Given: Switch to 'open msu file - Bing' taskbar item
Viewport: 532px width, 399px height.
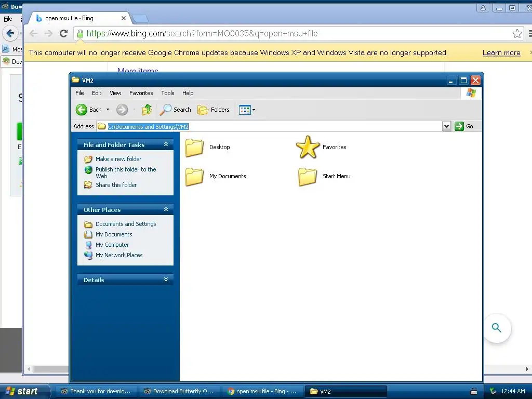Looking at the screenshot, I should click(262, 391).
